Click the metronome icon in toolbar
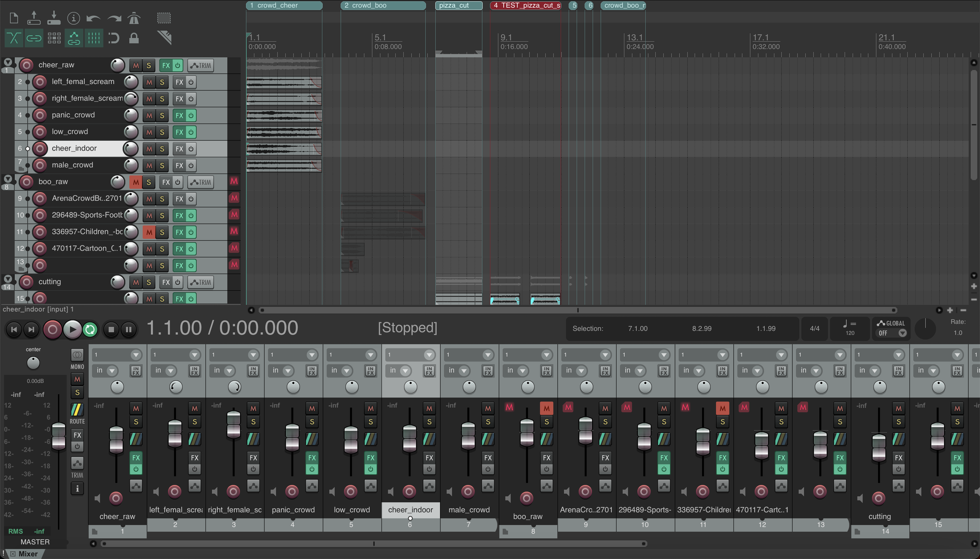The image size is (980, 559). pyautogui.click(x=134, y=18)
